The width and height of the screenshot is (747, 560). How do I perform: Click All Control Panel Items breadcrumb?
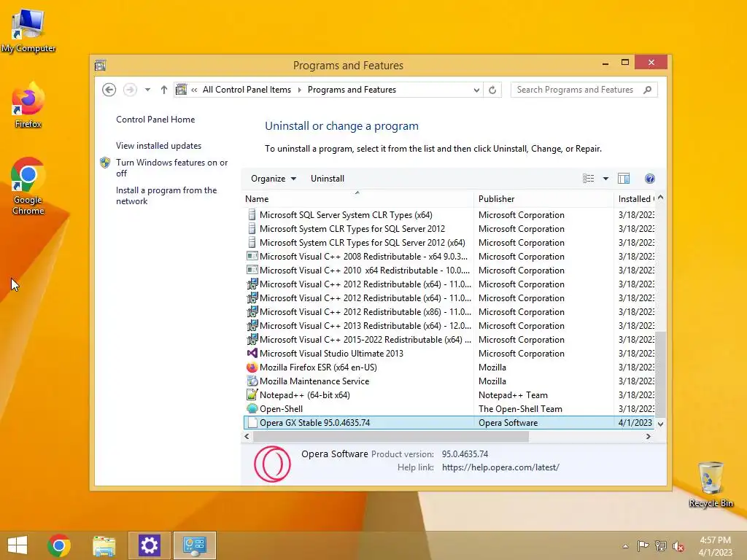pyautogui.click(x=247, y=90)
